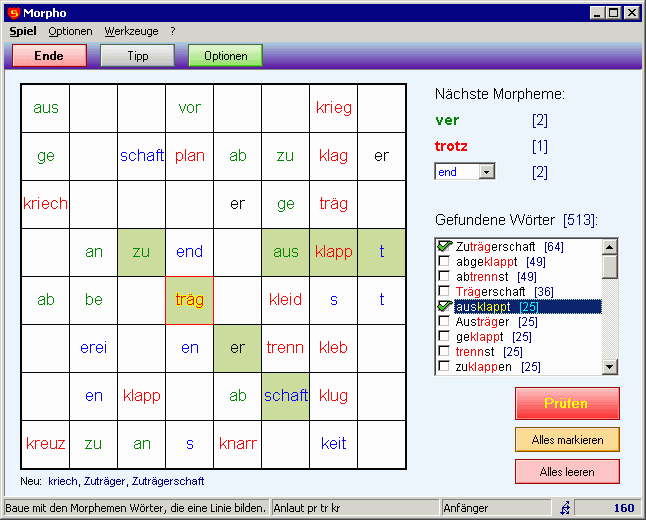
Task: Click the red Prüfen button
Action: 567,403
